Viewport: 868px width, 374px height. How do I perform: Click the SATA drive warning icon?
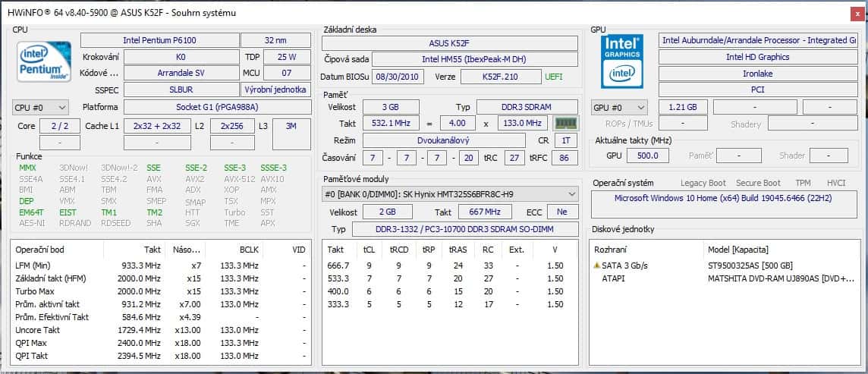596,266
